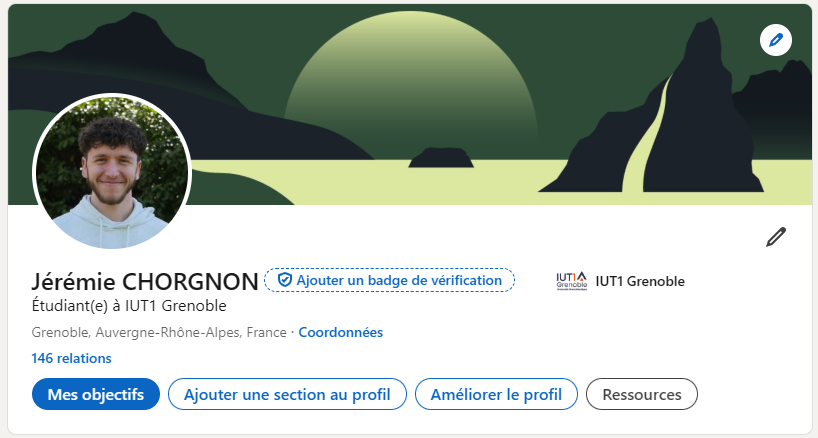Click the IUT1 Grenoble school logo
This screenshot has width=818, height=438.
point(571,281)
